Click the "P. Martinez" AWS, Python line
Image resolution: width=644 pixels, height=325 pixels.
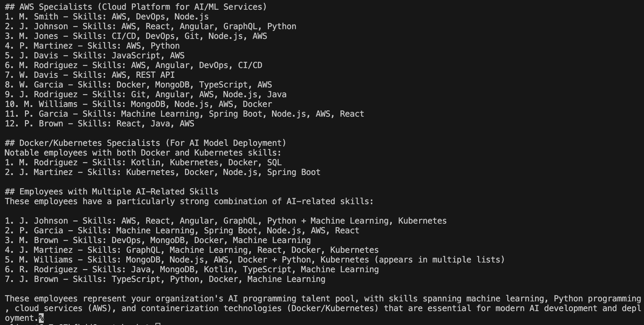[92, 46]
